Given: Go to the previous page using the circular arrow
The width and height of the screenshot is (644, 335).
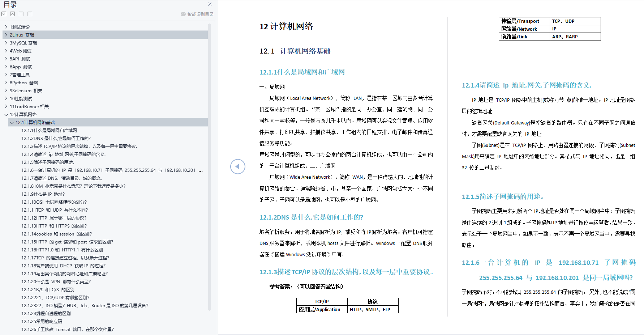Looking at the screenshot, I should click(x=238, y=166).
